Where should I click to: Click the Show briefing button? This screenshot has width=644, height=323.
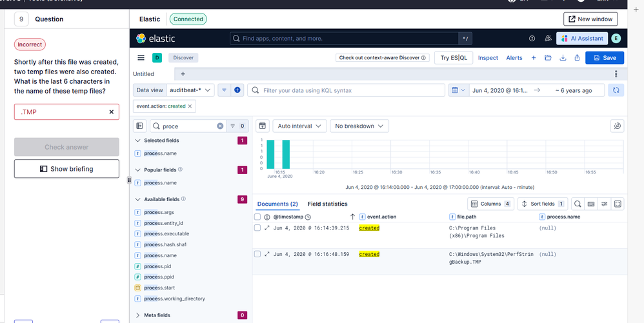[66, 169]
